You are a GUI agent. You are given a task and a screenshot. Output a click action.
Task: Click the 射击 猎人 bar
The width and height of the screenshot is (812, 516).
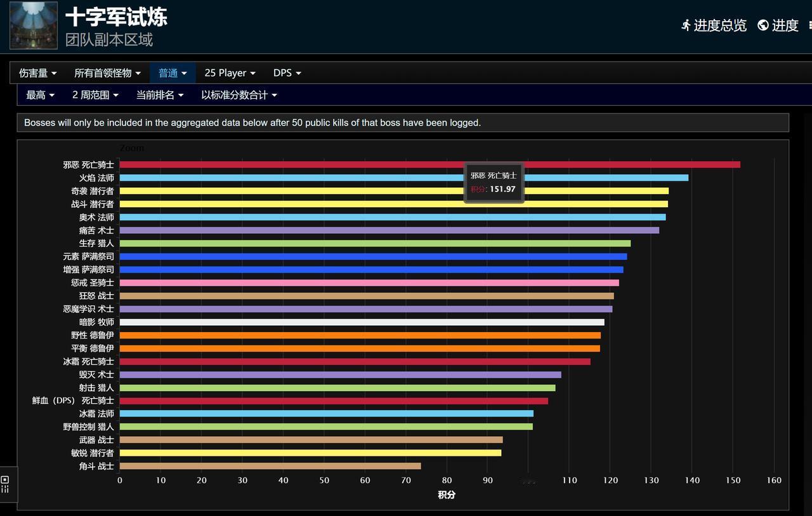click(337, 388)
